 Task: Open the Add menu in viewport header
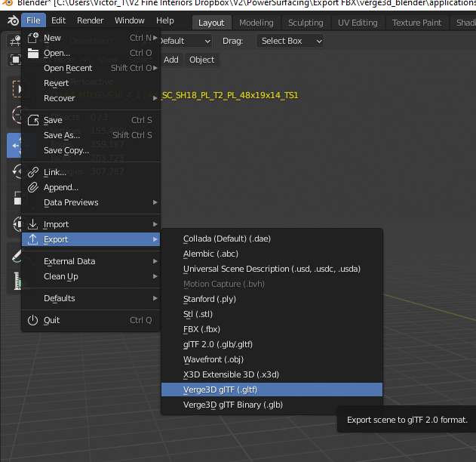[171, 60]
